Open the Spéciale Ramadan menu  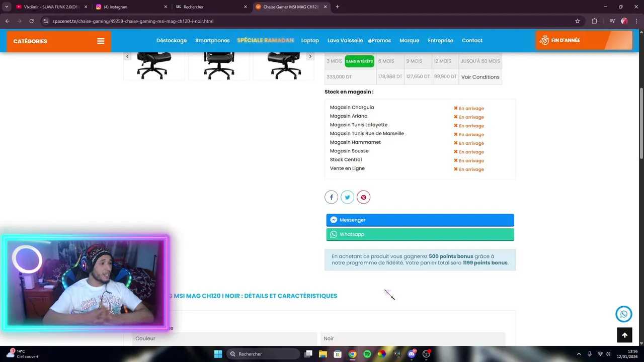[265, 41]
